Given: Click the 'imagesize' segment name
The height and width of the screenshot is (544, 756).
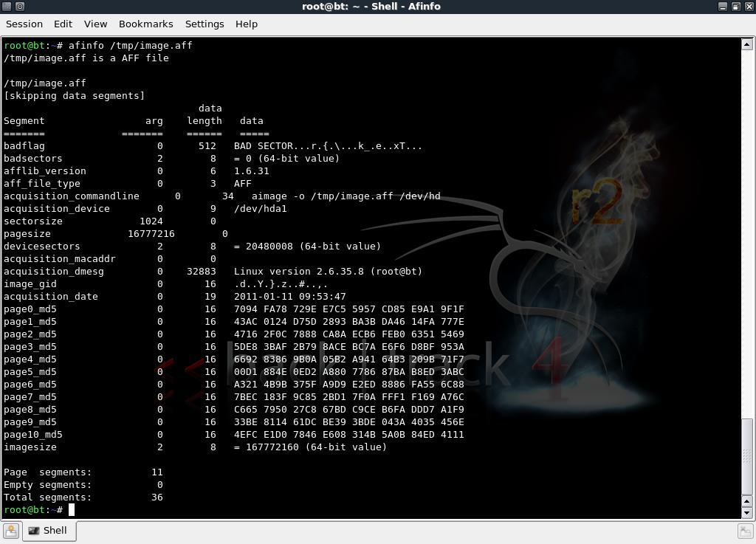Looking at the screenshot, I should click(x=30, y=447).
